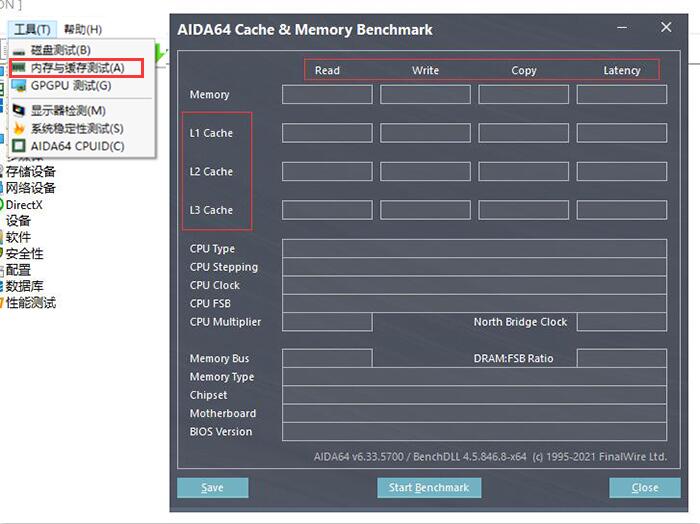
Task: Click the Close button in benchmark dialog
Action: (645, 488)
